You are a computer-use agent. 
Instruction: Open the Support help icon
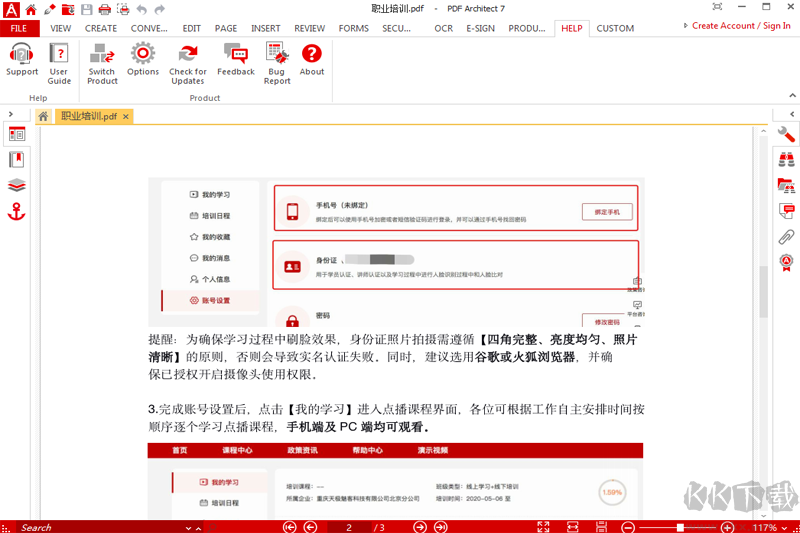tap(22, 59)
